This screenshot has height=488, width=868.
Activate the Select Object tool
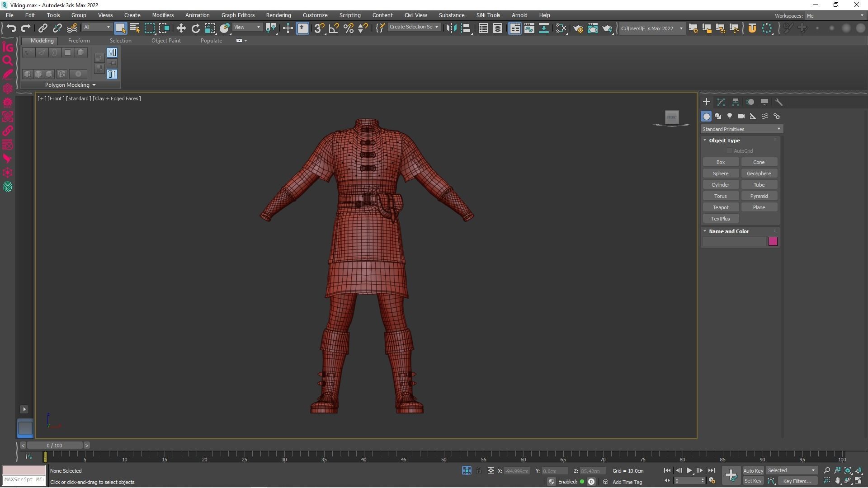point(120,28)
